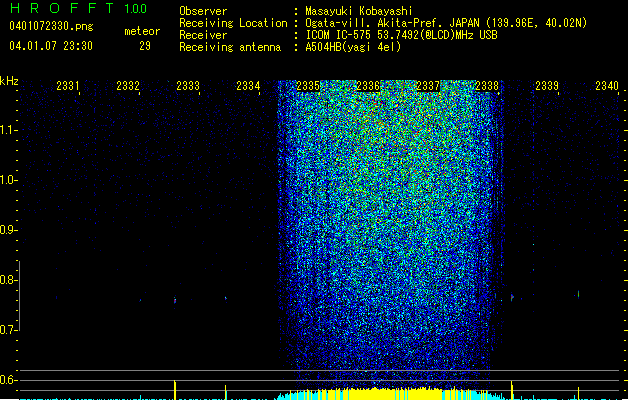Click the 2335 time axis marker
629x400 pixels.
(308, 85)
